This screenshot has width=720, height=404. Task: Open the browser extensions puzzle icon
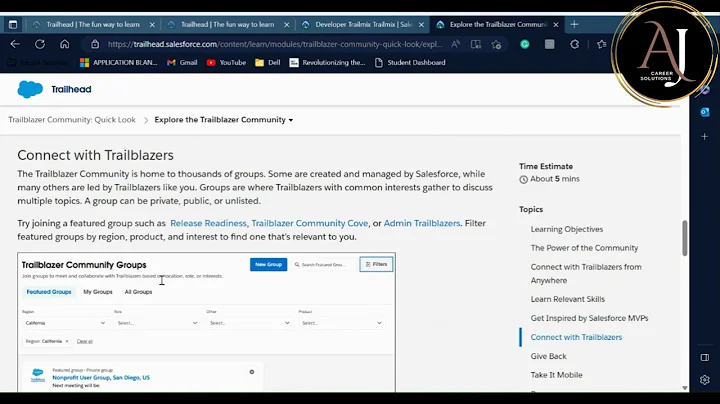(x=574, y=44)
